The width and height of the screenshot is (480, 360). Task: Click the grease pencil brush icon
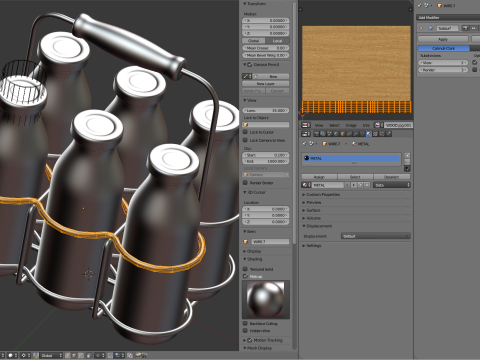[x=246, y=76]
